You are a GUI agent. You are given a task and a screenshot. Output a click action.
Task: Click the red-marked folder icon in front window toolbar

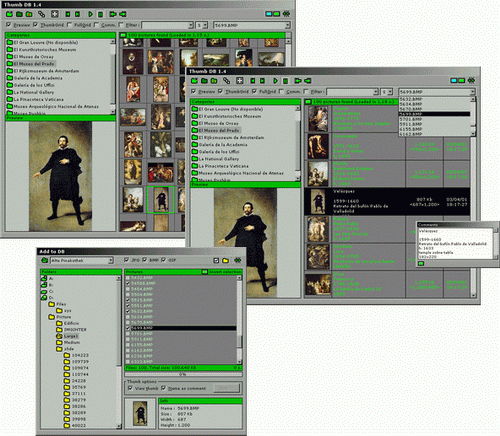point(214,81)
